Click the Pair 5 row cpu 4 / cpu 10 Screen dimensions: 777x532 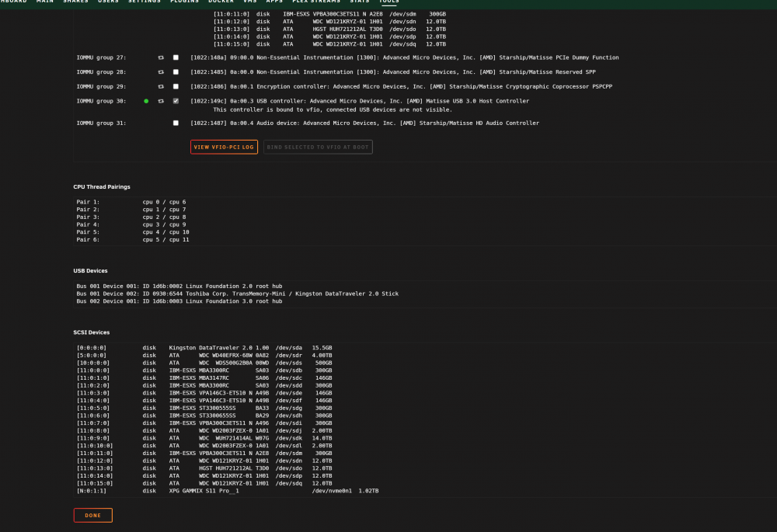(133, 231)
